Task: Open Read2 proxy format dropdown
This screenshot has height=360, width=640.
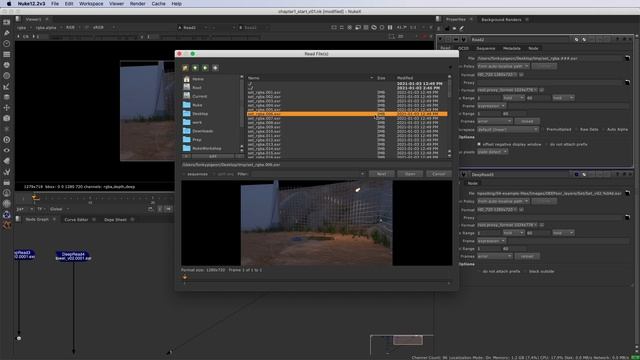Action: pyautogui.click(x=507, y=90)
